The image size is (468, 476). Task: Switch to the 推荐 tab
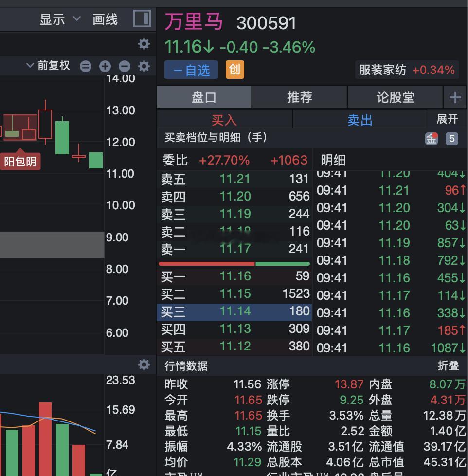coord(300,97)
